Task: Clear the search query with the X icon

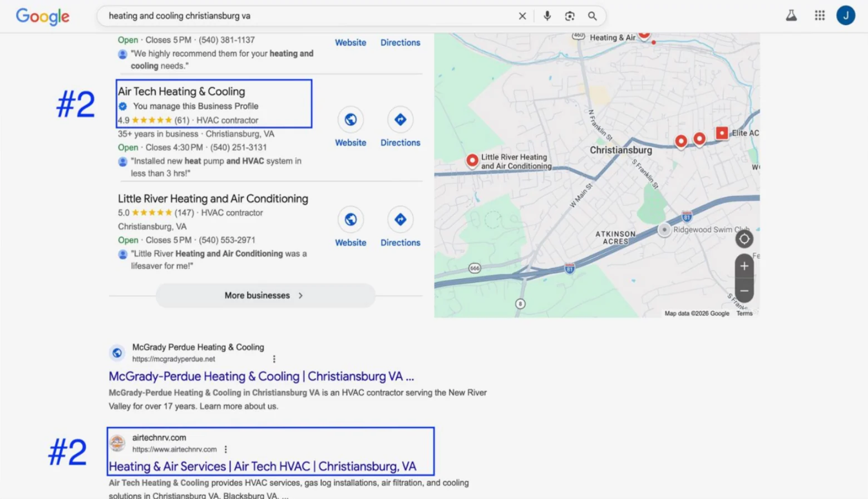Action: click(522, 16)
